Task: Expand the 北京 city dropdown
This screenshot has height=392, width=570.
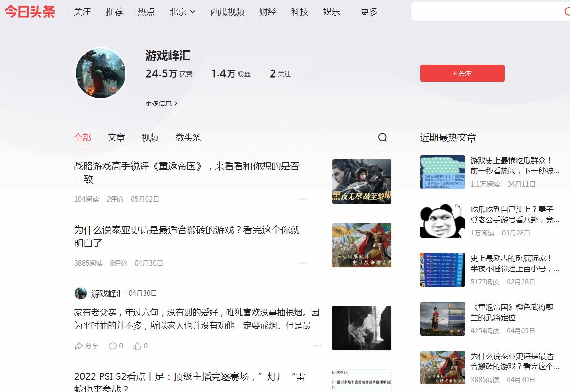Action: click(x=182, y=12)
